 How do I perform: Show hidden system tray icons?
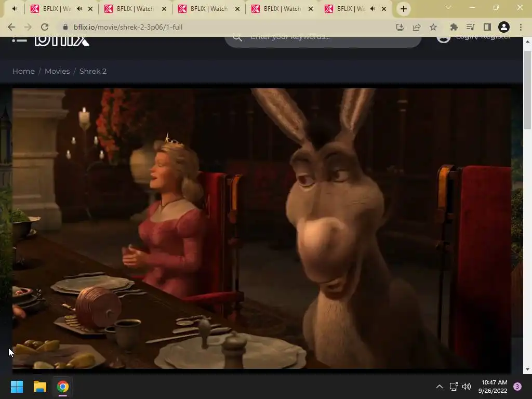439,387
